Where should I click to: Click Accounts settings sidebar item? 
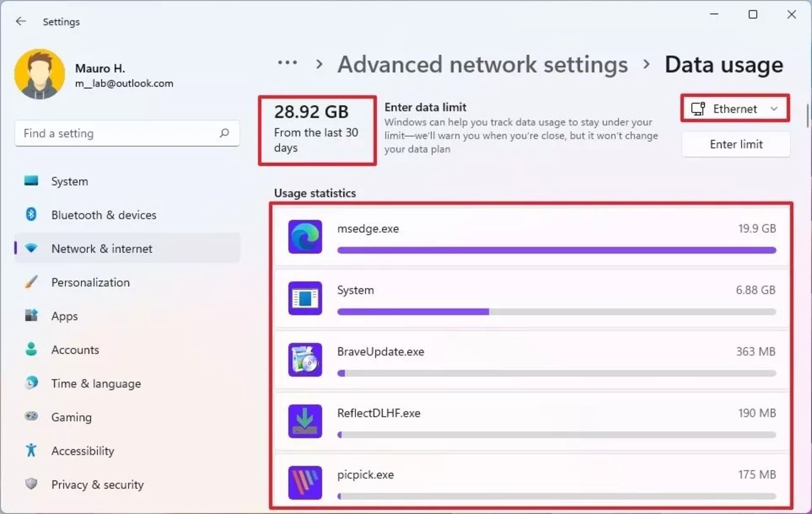click(74, 350)
